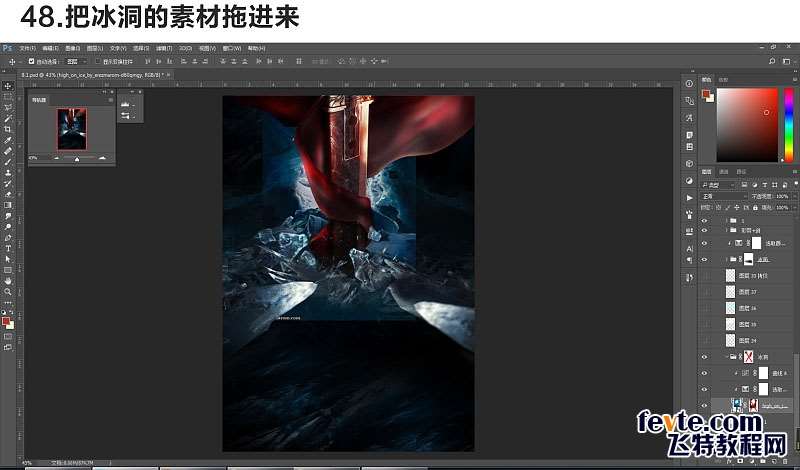Screen dimensions: 800x470
Task: Select the Gradient tool
Action: click(x=8, y=205)
